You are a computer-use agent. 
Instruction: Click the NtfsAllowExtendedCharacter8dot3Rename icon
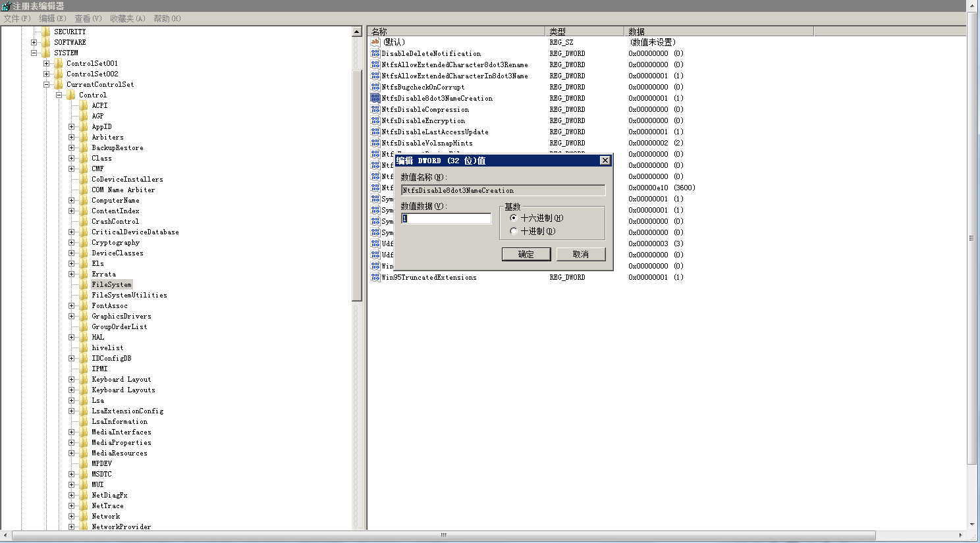[x=375, y=65]
